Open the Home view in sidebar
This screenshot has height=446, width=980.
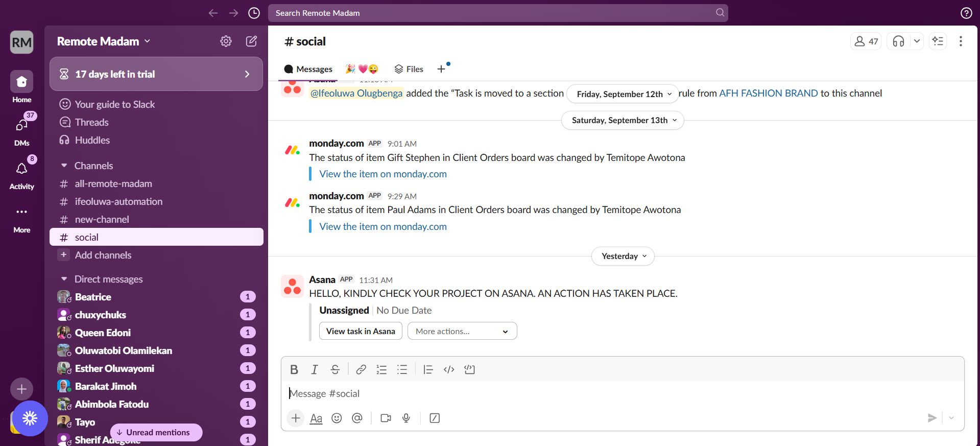click(21, 87)
